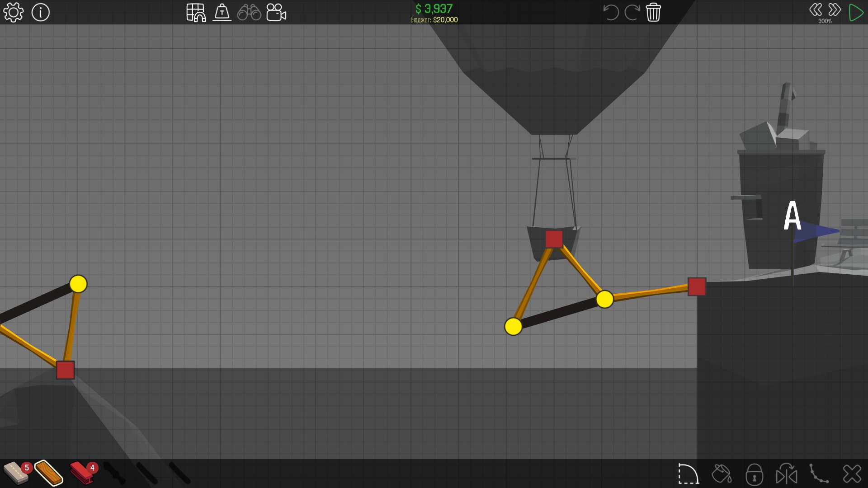Viewport: 868px width, 488px height.
Task: Click the binoculars preview icon
Action: 249,13
